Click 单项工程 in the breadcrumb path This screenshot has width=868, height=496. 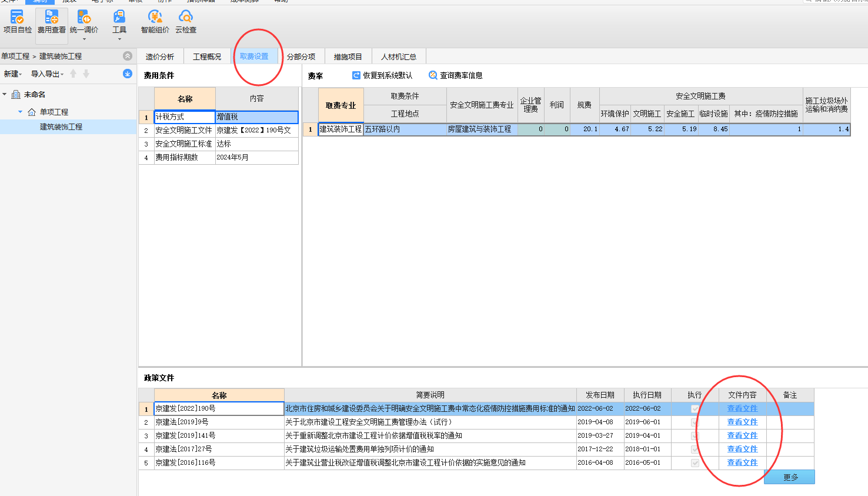point(15,56)
